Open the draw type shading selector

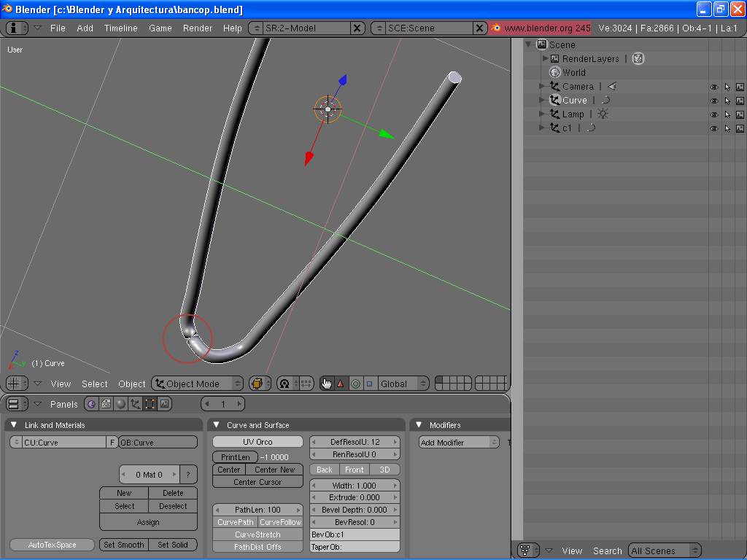click(x=260, y=384)
